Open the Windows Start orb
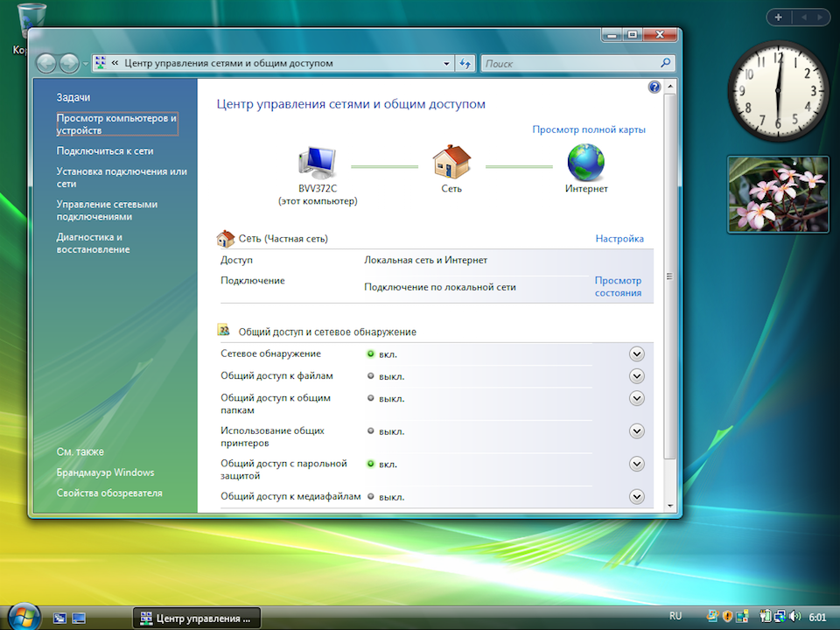The height and width of the screenshot is (630, 840). click(x=23, y=617)
